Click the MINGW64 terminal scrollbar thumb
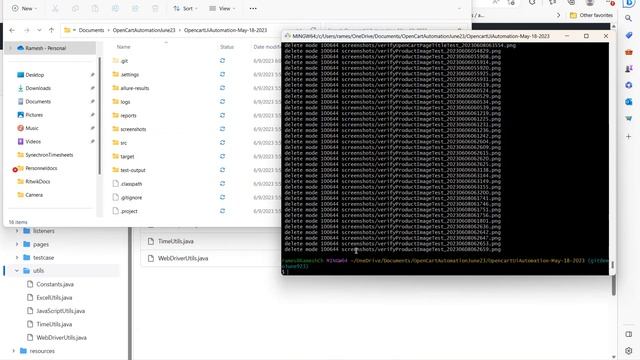The width and height of the screenshot is (640, 360). (612, 264)
